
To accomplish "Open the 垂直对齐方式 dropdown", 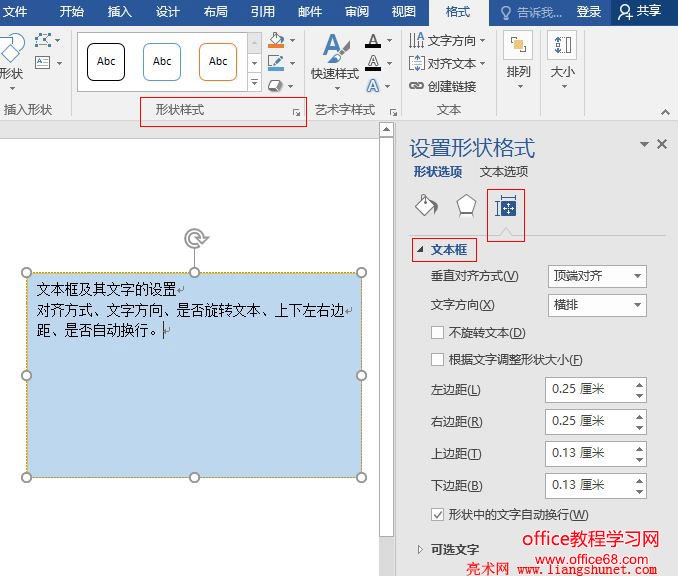I will click(597, 276).
